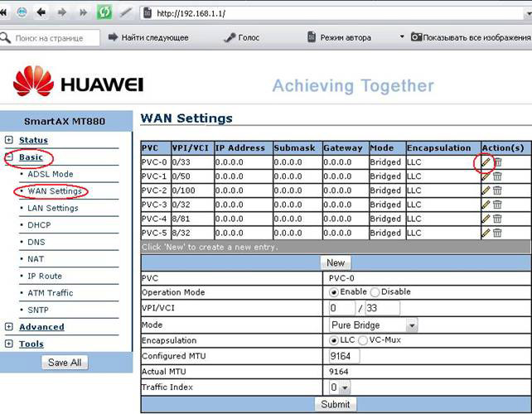This screenshot has width=532, height=414.
Task: Open the IP Route page
Action: 45,276
